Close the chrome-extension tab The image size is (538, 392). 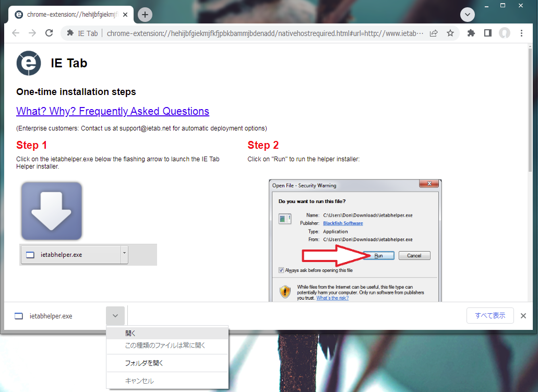click(125, 15)
